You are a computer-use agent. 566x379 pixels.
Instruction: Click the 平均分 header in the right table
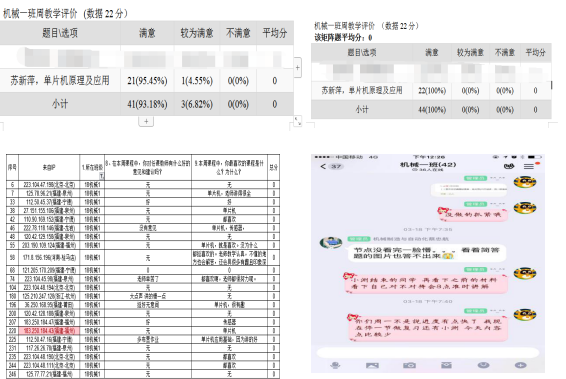535,53
